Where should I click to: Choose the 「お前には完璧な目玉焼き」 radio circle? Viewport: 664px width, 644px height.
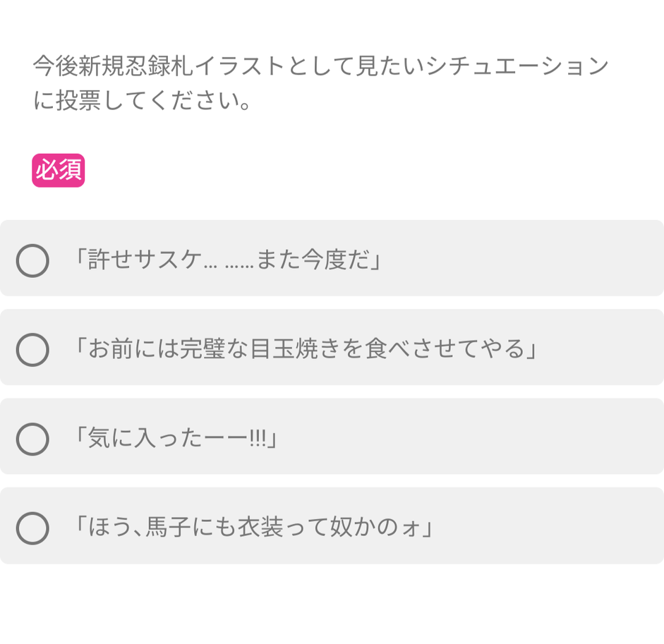32,350
